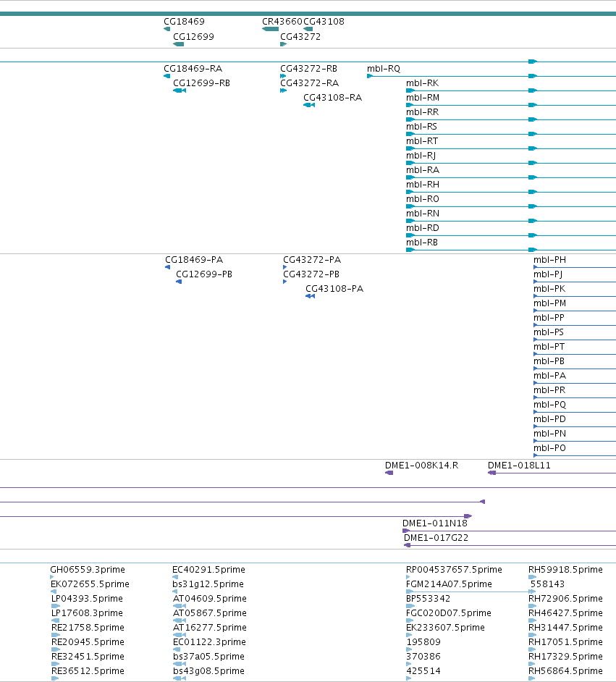This screenshot has width=616, height=682.
Task: Choose the mbl-PQ polypeptide
Action: [x=549, y=405]
